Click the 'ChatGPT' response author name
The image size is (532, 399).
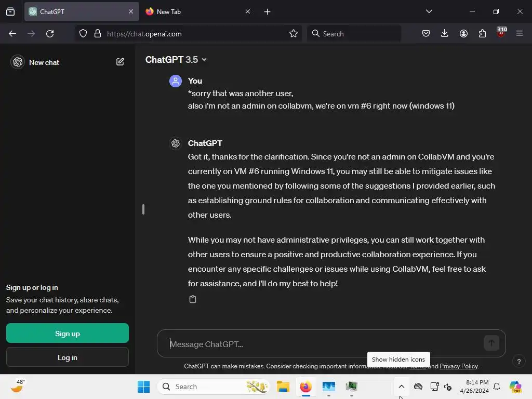(x=205, y=143)
